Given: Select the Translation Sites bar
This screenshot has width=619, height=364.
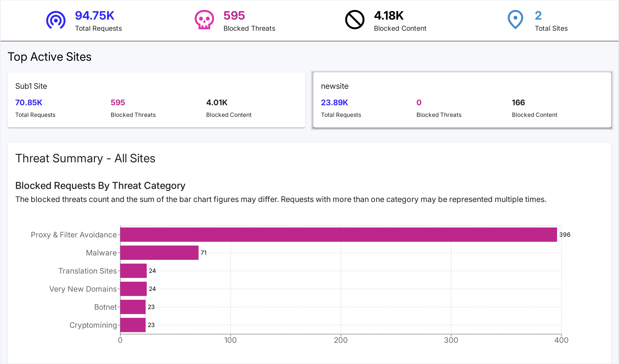Looking at the screenshot, I should (133, 271).
